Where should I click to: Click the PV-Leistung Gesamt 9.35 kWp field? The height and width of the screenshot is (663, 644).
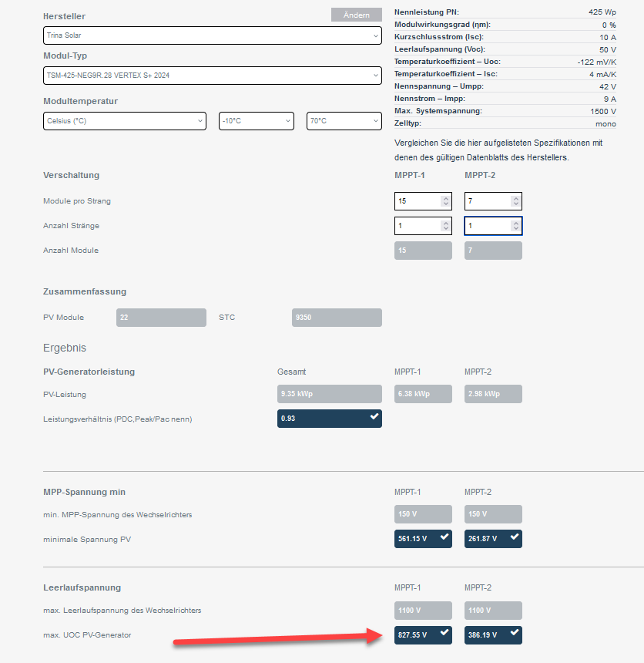coord(329,394)
